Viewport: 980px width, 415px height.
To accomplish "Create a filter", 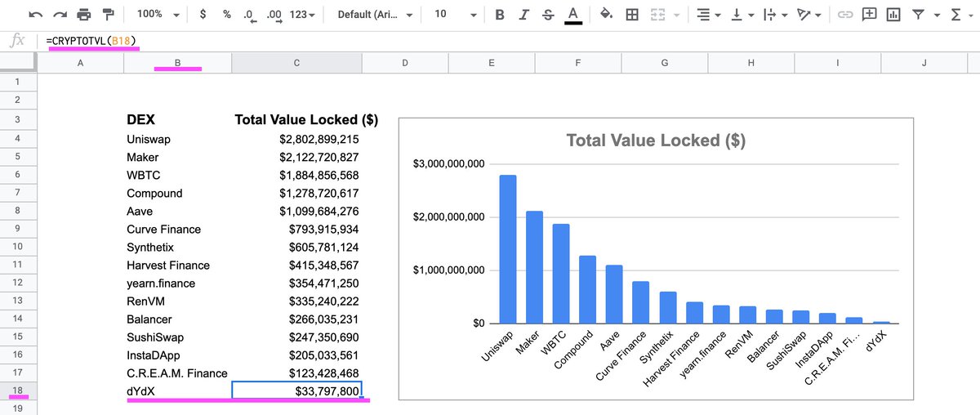I will pyautogui.click(x=918, y=15).
